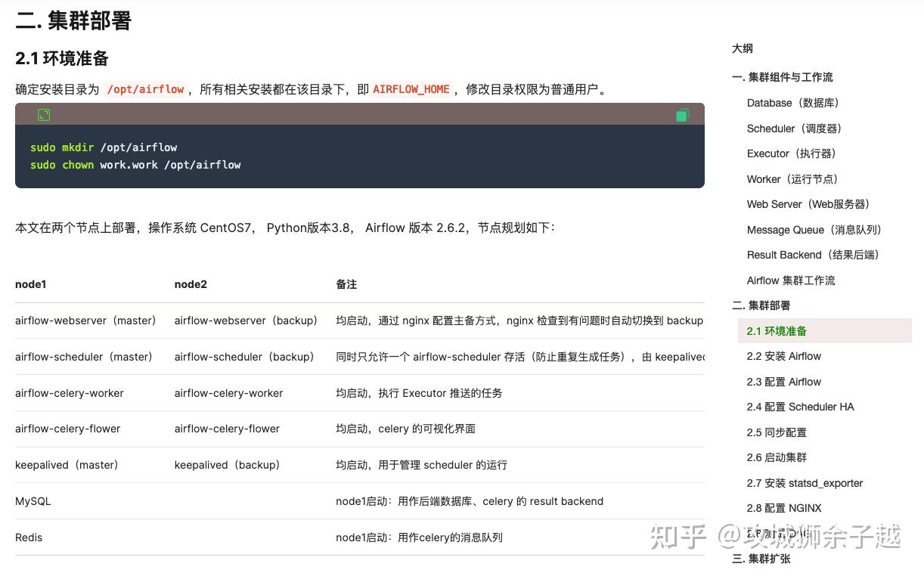Jump to section 2.2 安装 Airflow
Viewport: 924px width, 573px height.
[x=784, y=356]
